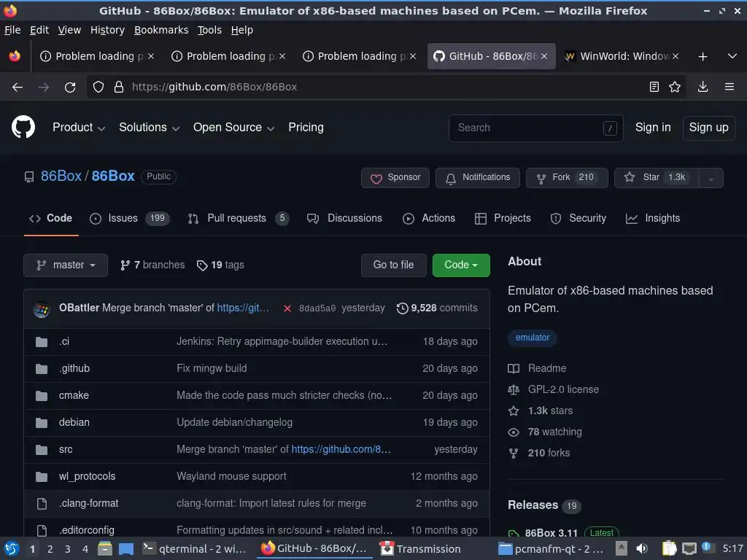The width and height of the screenshot is (747, 560).
Task: Star the 86Box repository
Action: pyautogui.click(x=657, y=178)
